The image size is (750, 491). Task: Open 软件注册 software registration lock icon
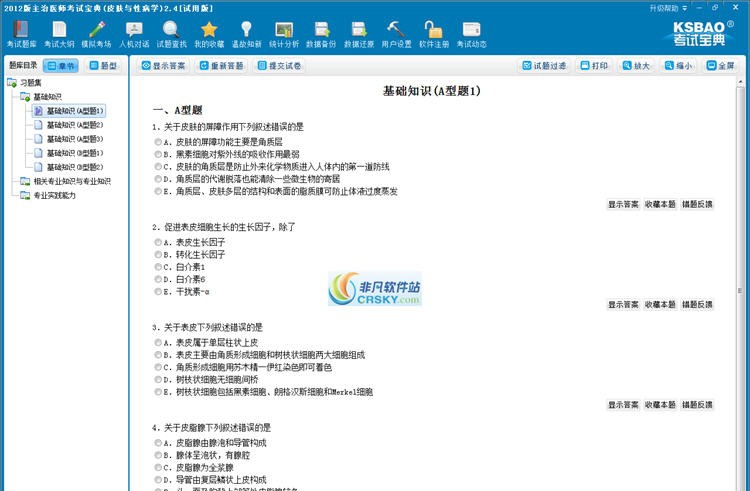(x=434, y=34)
